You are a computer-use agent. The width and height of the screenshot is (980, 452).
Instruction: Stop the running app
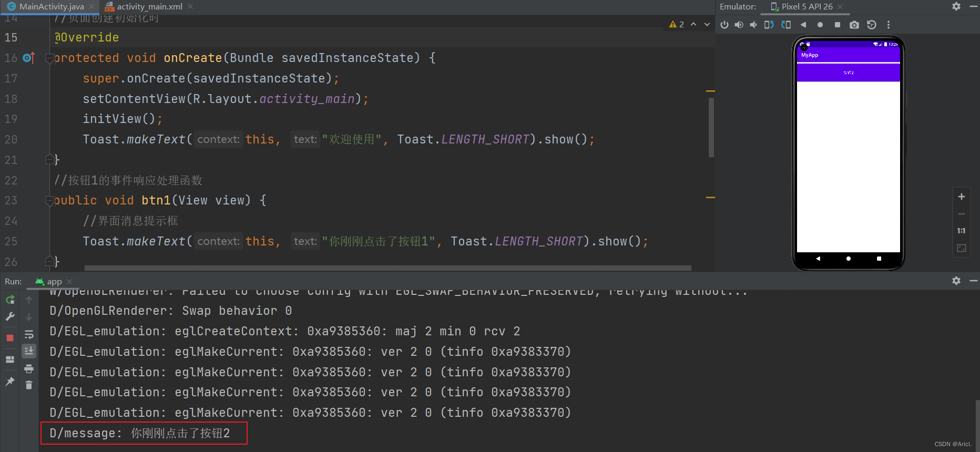[x=10, y=338]
